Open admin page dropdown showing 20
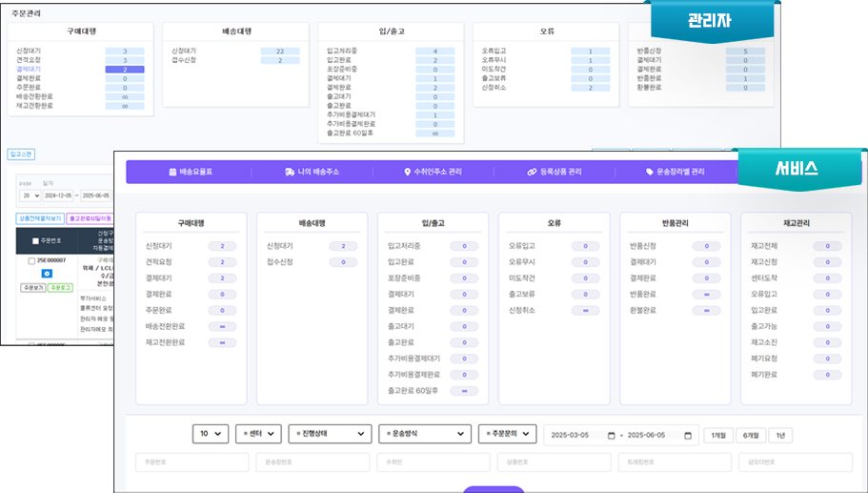 click(x=30, y=195)
